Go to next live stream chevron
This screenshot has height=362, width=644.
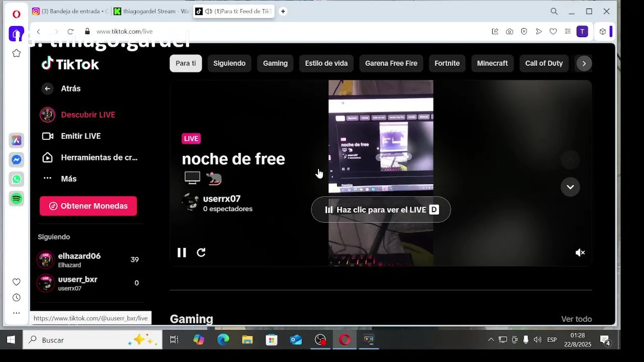click(x=570, y=187)
